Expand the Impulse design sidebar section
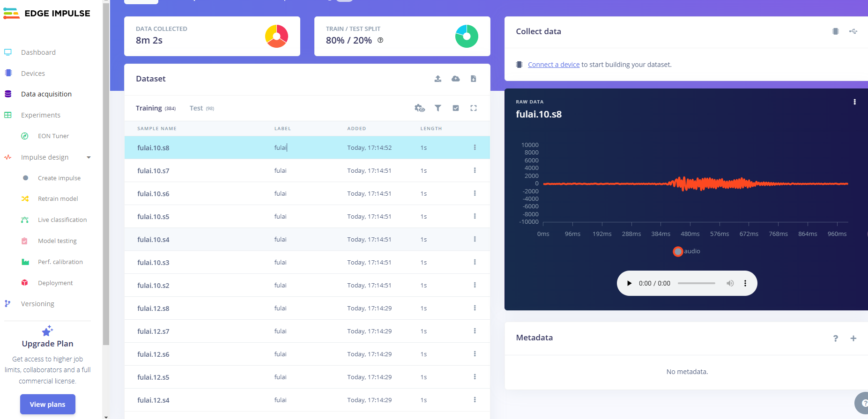This screenshot has width=868, height=419. coord(89,157)
